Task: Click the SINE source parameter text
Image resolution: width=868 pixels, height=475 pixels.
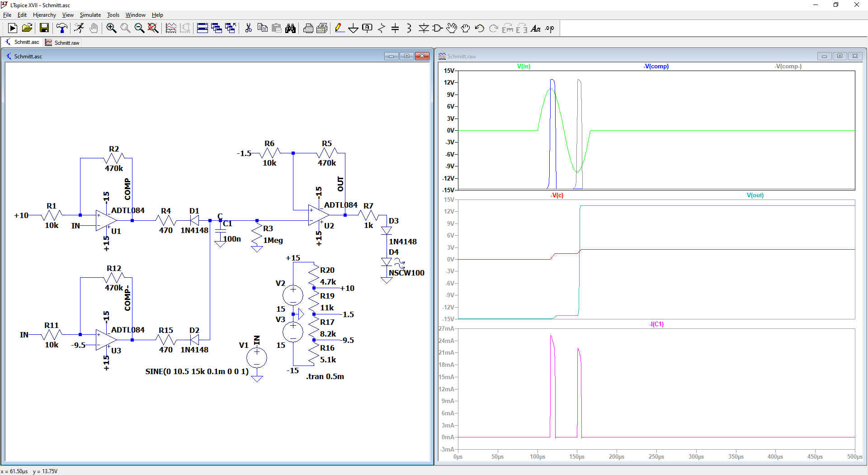Action: [197, 371]
